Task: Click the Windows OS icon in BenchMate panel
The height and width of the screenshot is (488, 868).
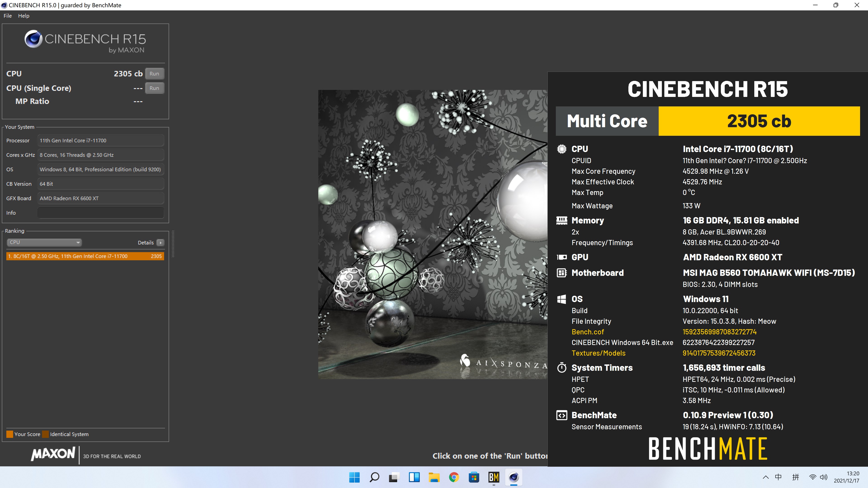Action: coord(562,299)
